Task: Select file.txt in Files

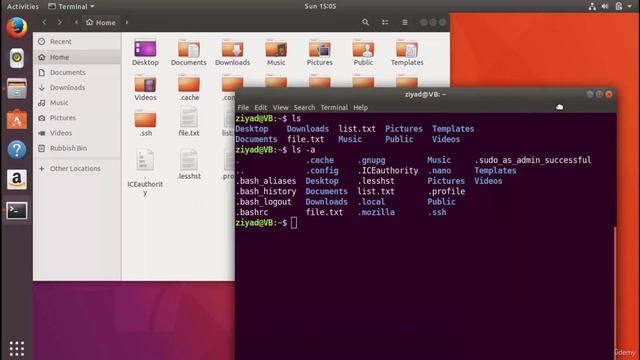Action: 189,122
